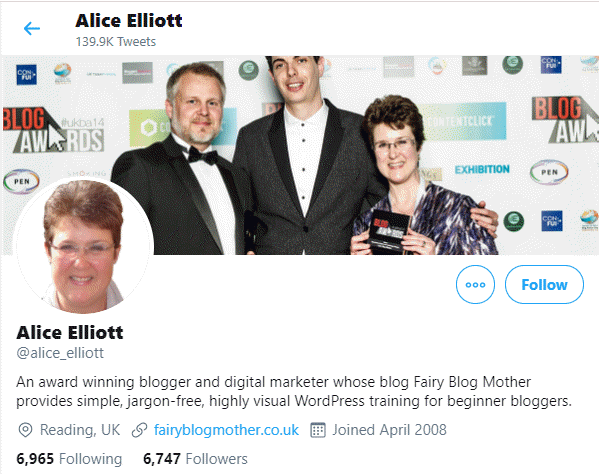Click the 139.9K Tweets count
This screenshot has width=599, height=474.
coord(116,41)
